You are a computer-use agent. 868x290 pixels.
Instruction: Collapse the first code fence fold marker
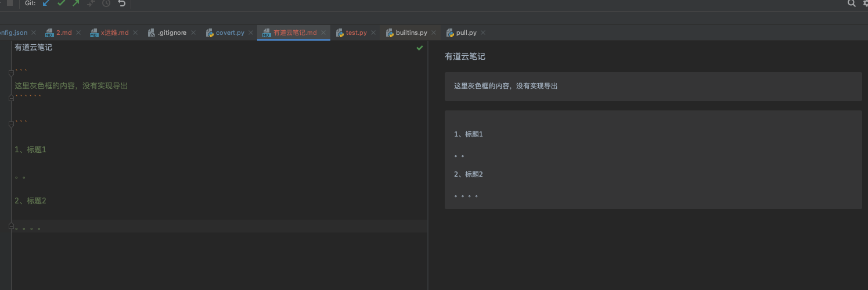coord(11,73)
